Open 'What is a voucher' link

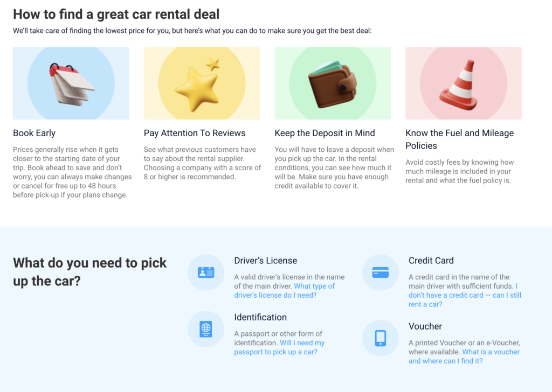point(464,356)
